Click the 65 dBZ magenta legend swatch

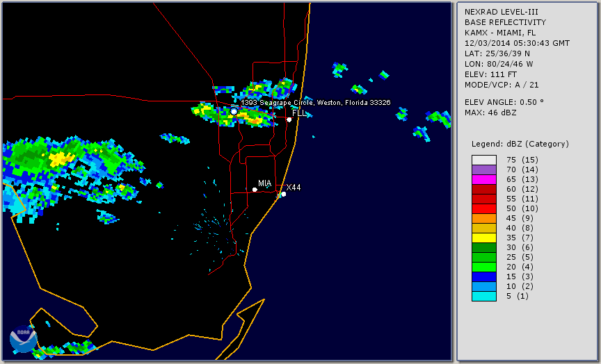click(484, 179)
